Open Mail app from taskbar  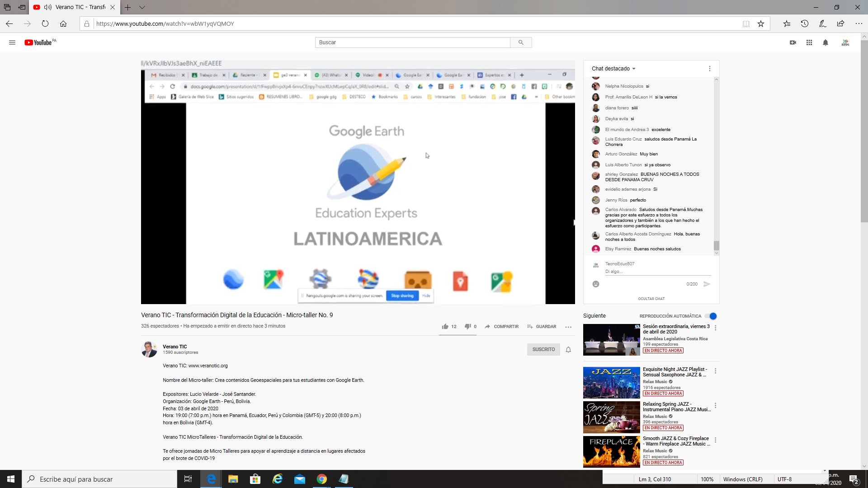coord(300,479)
